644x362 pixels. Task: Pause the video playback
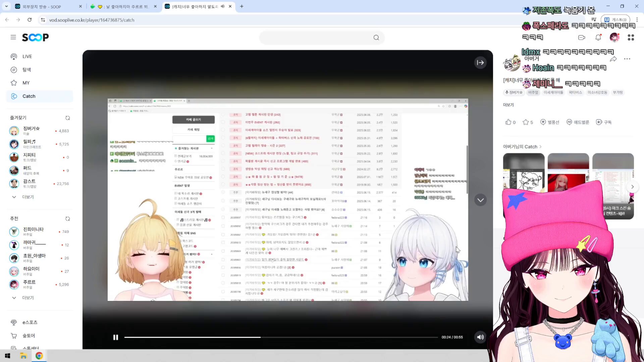point(116,337)
